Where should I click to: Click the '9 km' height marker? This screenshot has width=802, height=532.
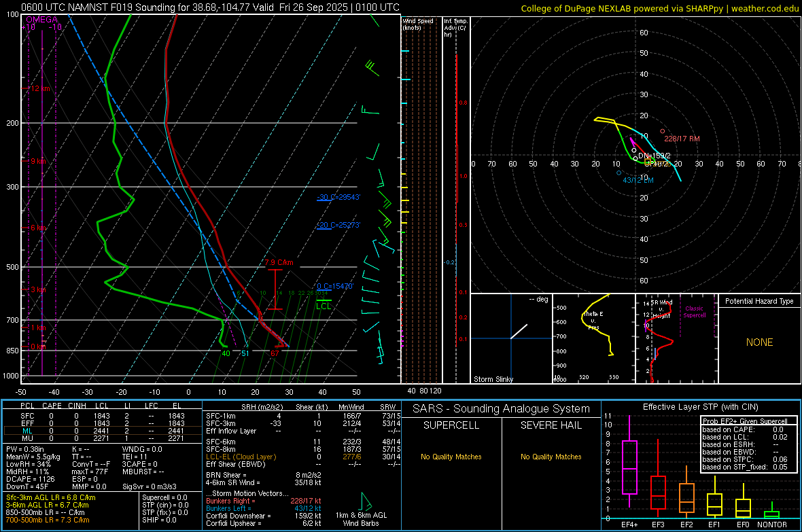(x=38, y=161)
